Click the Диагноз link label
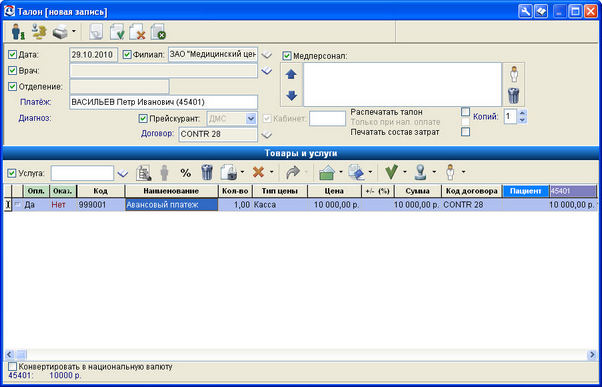Screen dimensions: 602x387 (35, 118)
